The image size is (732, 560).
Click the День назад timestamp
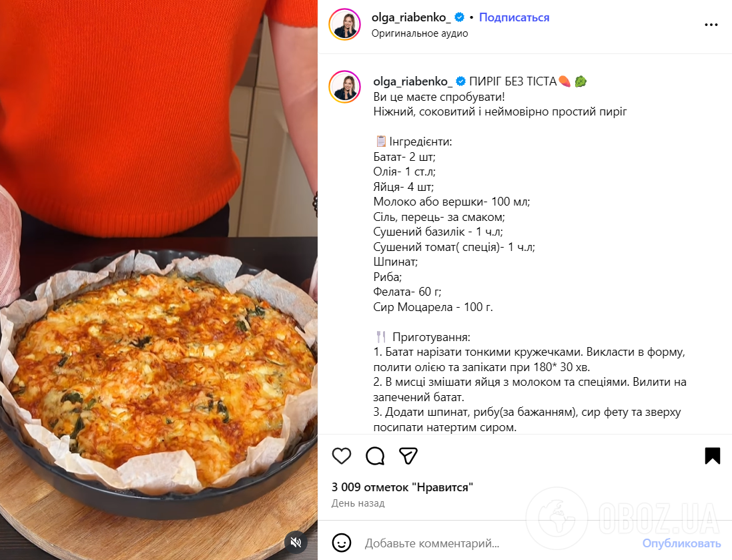358,503
